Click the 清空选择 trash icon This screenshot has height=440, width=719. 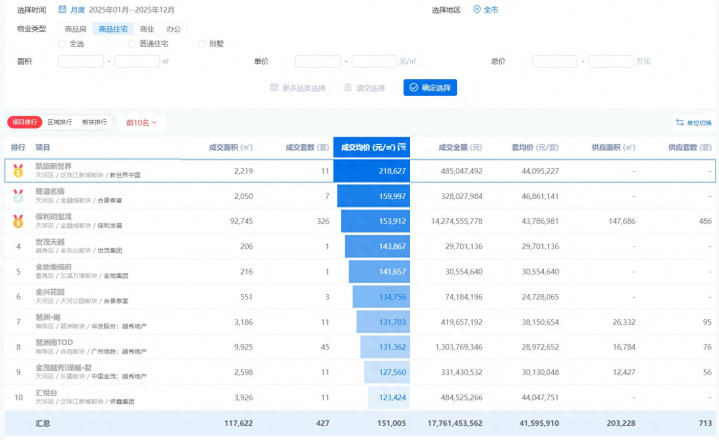click(x=348, y=88)
